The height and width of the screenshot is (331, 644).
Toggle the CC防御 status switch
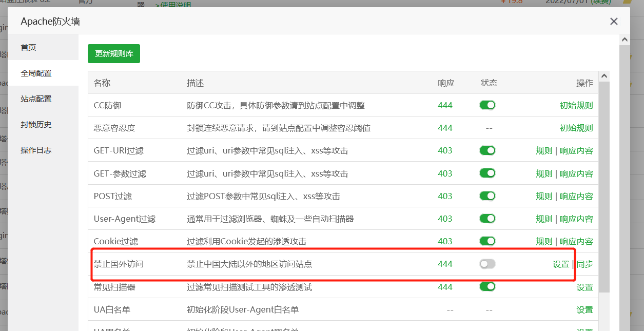click(x=487, y=105)
